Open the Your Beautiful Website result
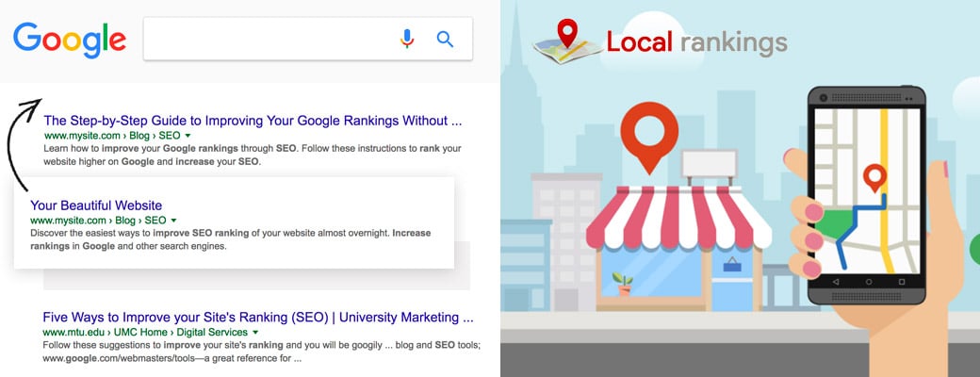 pyautogui.click(x=96, y=205)
